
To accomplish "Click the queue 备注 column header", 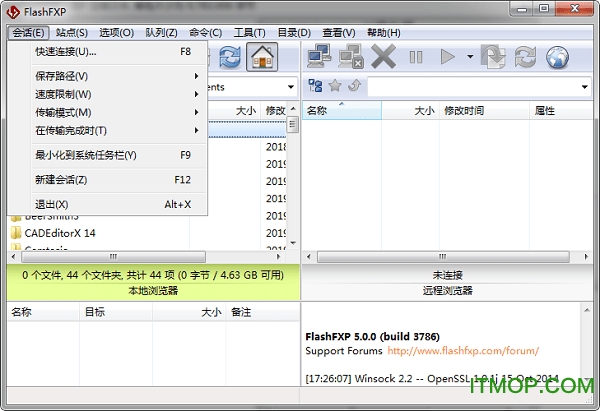I will pyautogui.click(x=262, y=312).
